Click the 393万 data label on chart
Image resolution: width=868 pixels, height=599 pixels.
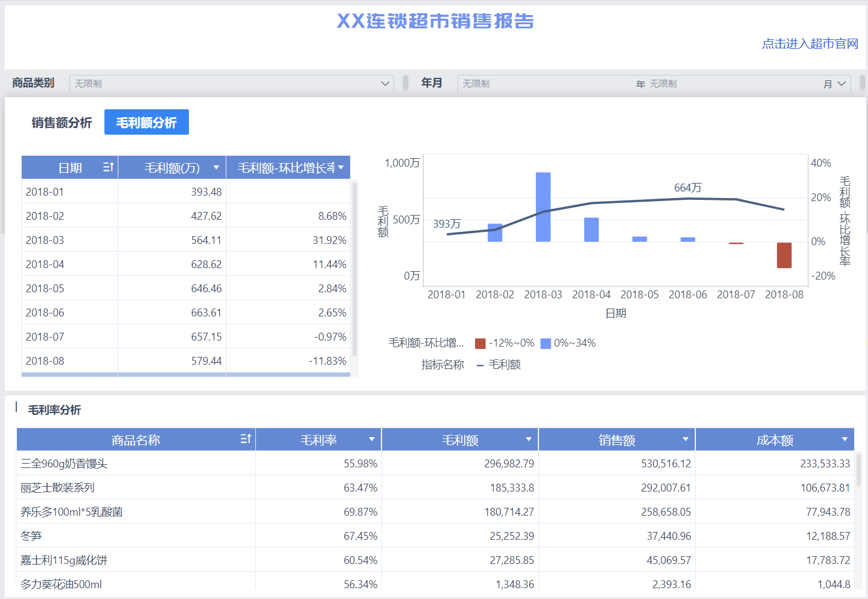[x=447, y=224]
